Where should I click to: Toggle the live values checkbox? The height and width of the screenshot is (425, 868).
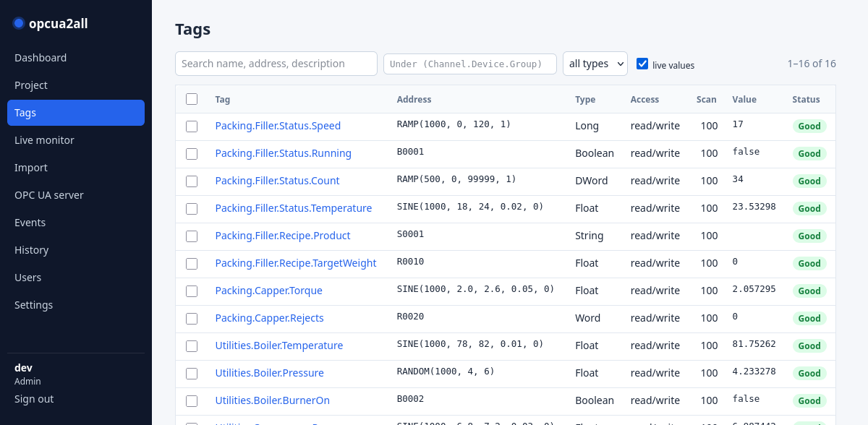point(642,64)
